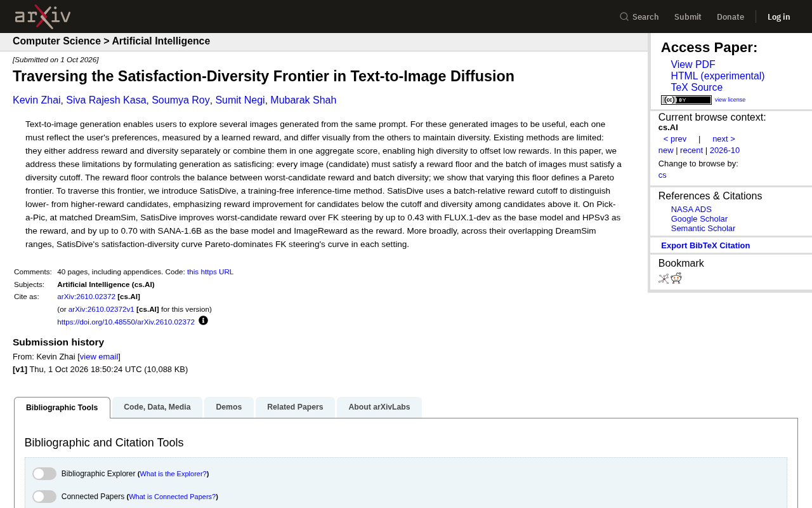Image resolution: width=812 pixels, height=508 pixels.
Task: Open the Search magnifier icon
Action: point(624,17)
